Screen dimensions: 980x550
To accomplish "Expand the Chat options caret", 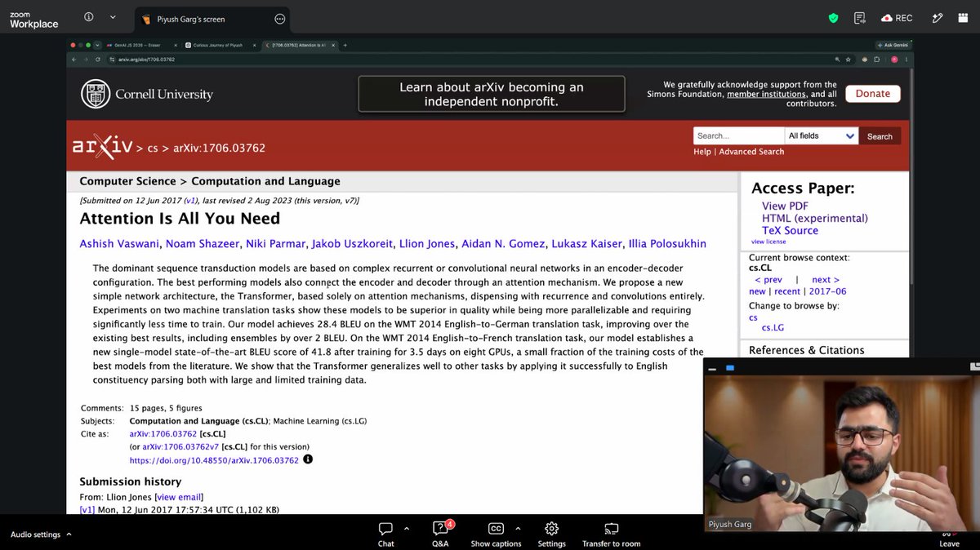I will click(x=407, y=529).
